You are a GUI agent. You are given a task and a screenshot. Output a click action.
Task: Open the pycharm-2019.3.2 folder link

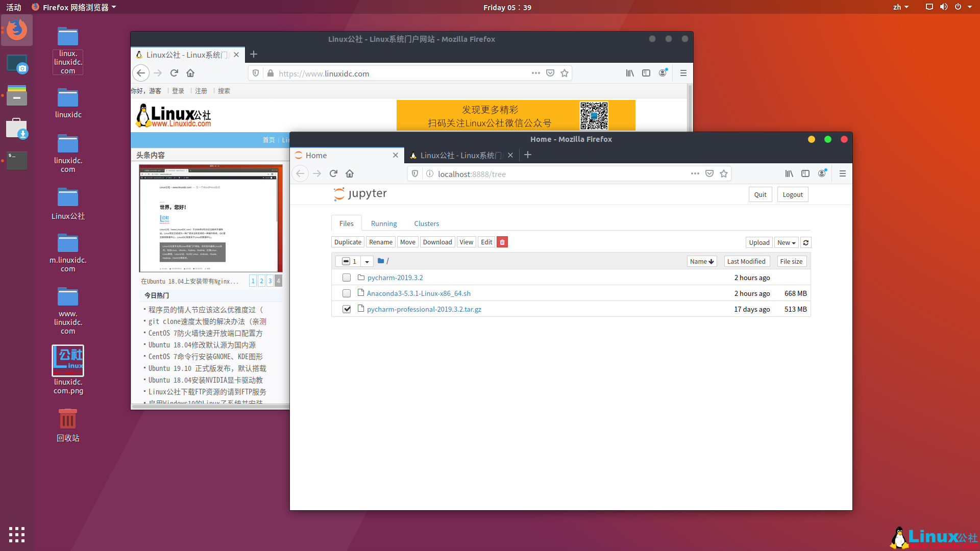395,278
